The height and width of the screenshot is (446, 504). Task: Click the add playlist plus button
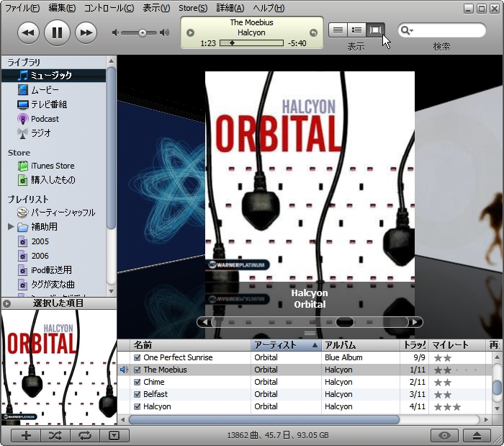tap(26, 436)
